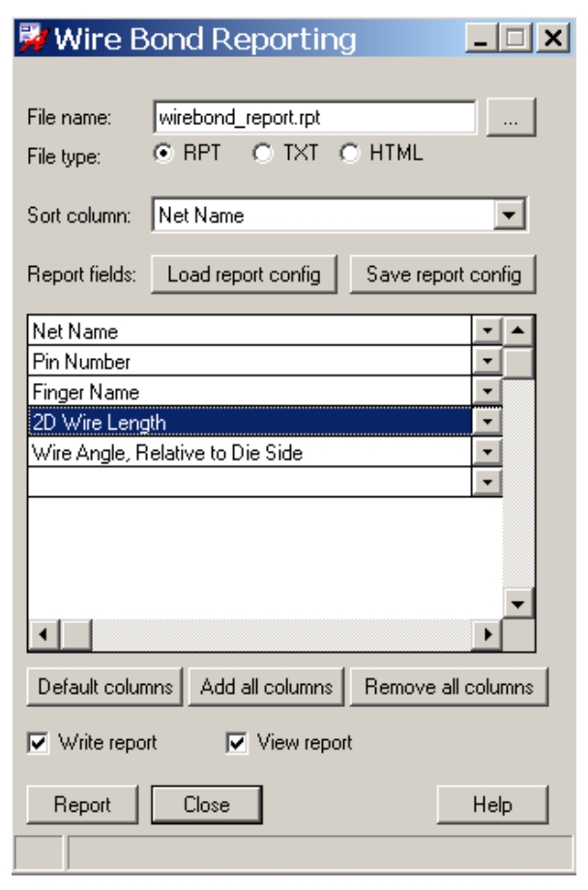The width and height of the screenshot is (588, 890).
Task: Click the Wire Bond Reporting title bar icon
Action: [35, 40]
